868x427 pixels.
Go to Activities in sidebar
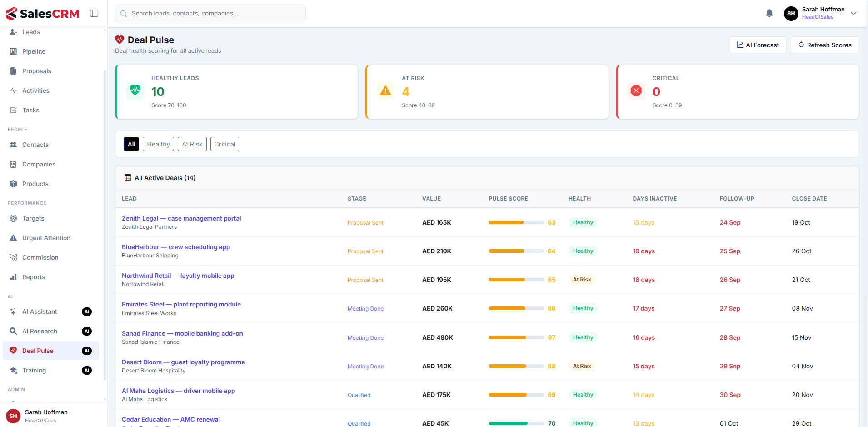tap(50, 90)
